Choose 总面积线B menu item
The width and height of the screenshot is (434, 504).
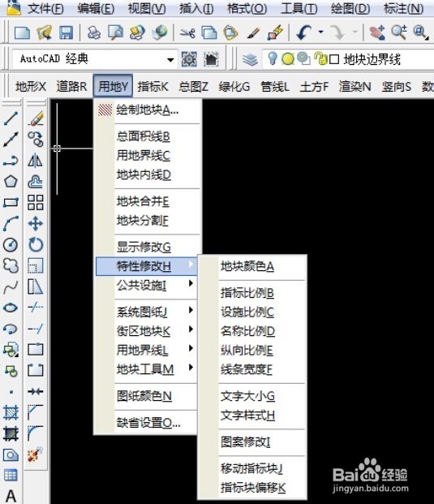[x=148, y=136]
